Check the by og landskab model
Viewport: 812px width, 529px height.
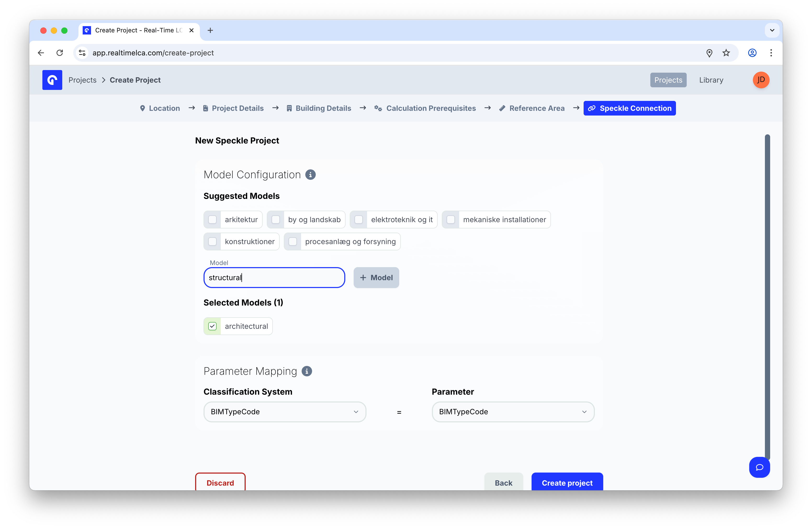point(276,220)
